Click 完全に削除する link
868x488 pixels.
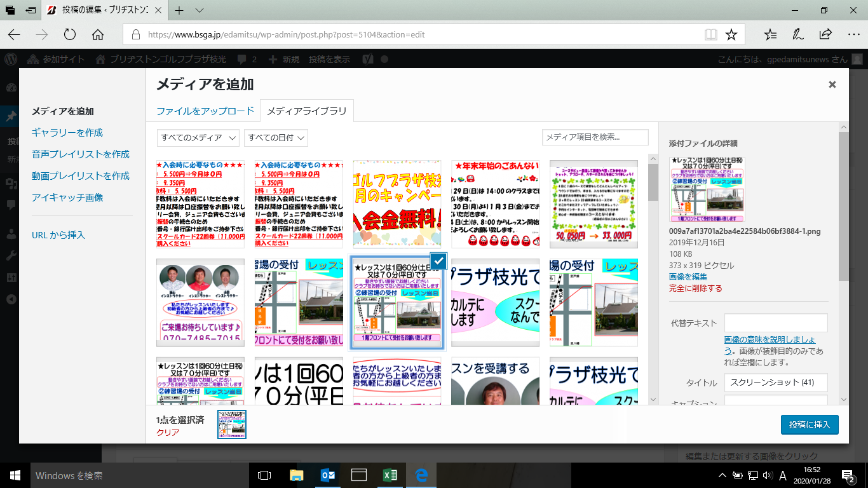(x=696, y=288)
